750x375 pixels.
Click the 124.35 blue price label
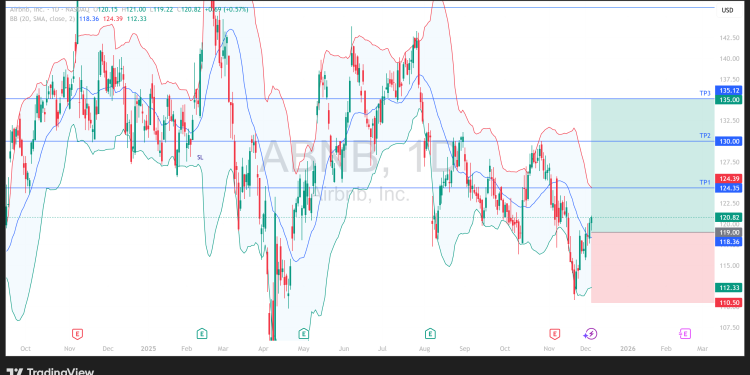(x=728, y=188)
